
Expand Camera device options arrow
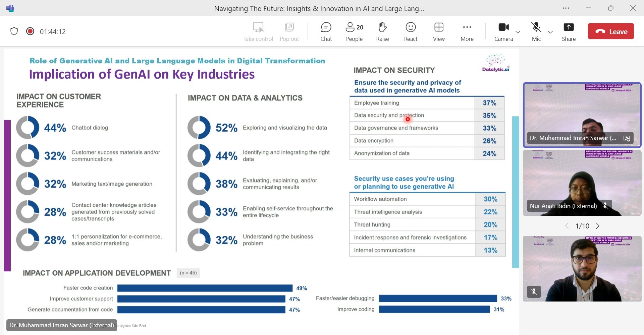point(518,32)
